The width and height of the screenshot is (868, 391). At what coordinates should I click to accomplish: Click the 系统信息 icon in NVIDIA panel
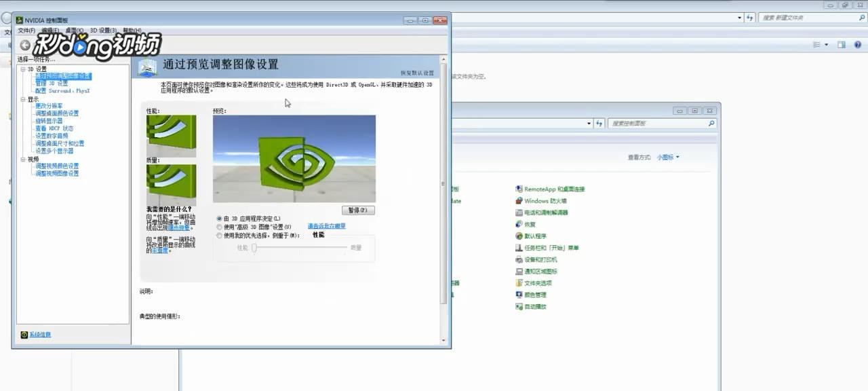point(24,335)
